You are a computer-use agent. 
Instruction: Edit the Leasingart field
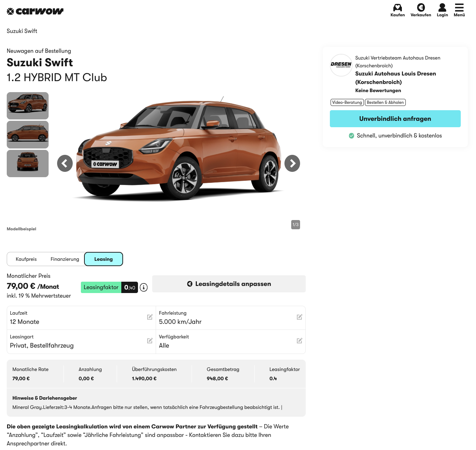tap(150, 341)
